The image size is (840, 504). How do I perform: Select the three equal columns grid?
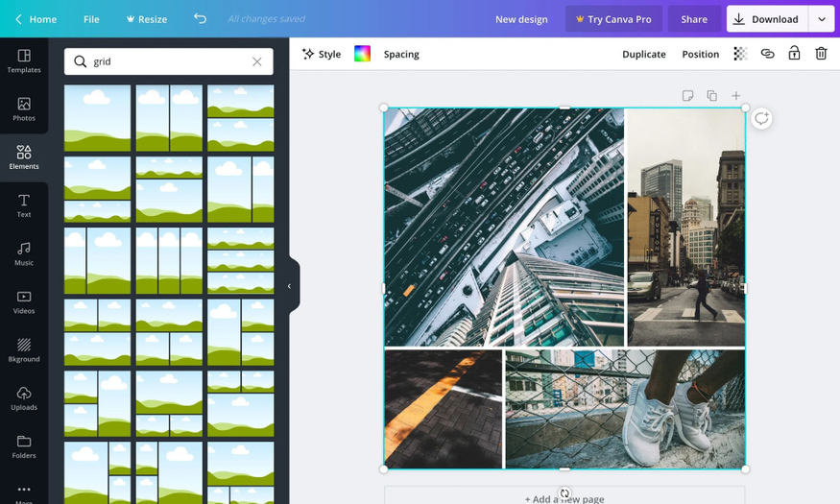click(169, 261)
